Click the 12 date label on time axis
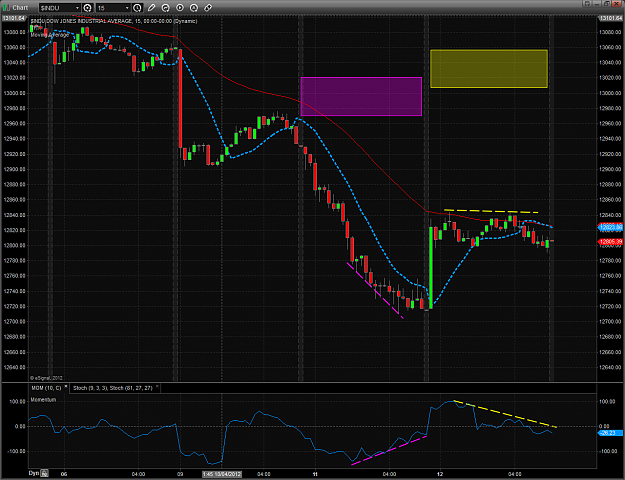Viewport: 625px width, 480px height. (x=440, y=474)
